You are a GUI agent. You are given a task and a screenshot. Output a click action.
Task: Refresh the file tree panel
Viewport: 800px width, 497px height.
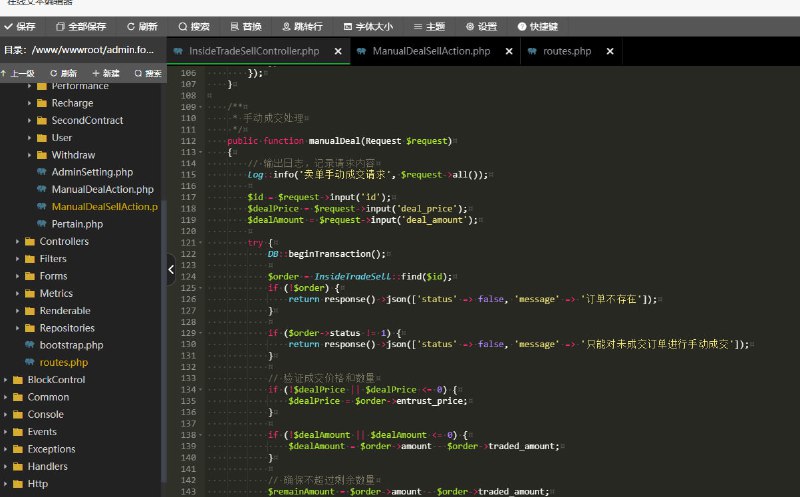point(64,73)
